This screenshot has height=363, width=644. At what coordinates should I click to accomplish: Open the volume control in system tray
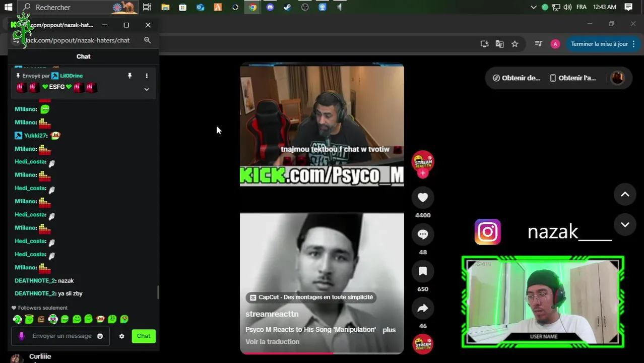[x=567, y=7]
